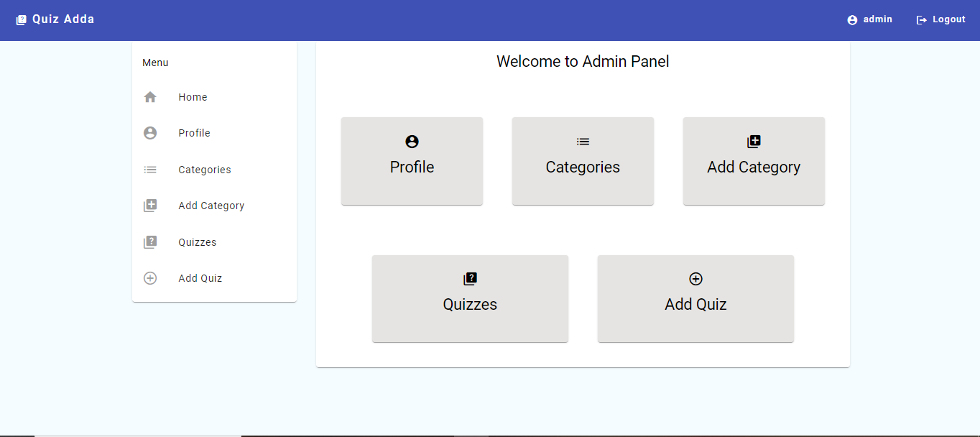Select the Categories list icon in the sidebar

150,169
